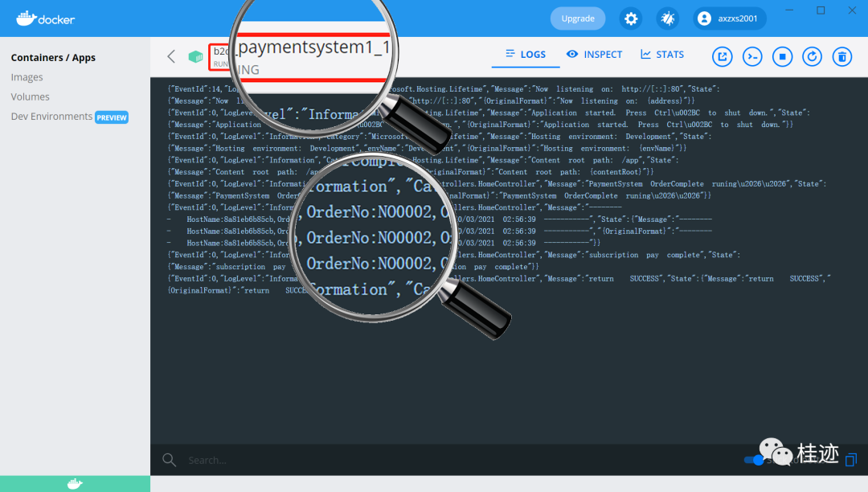Click the green container cube icon
The image size is (868, 492).
coord(195,56)
